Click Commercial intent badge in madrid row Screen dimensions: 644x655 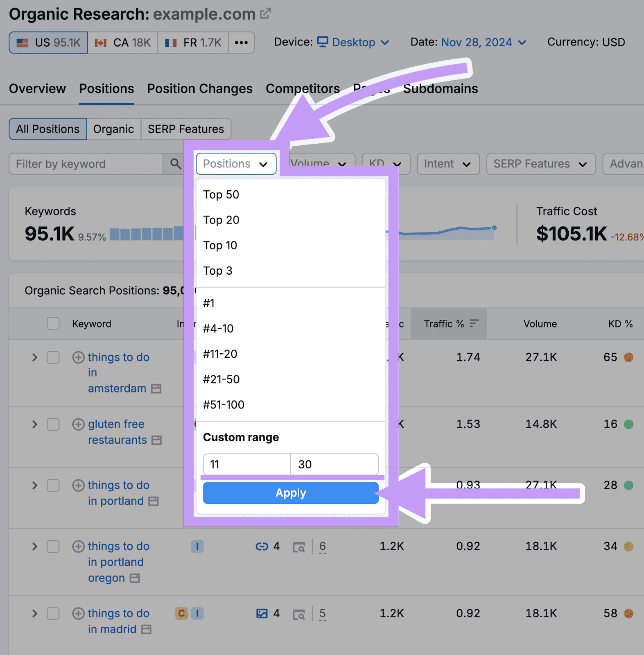point(181,613)
